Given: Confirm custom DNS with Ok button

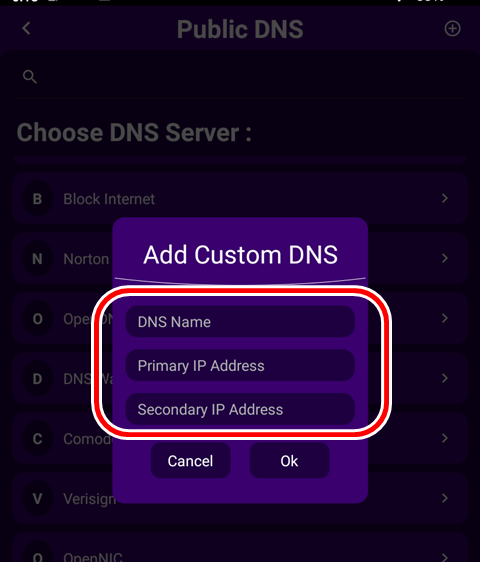Looking at the screenshot, I should (289, 461).
